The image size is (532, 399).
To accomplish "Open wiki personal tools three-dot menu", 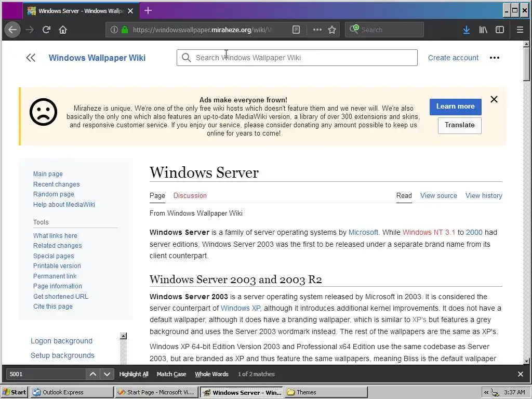I will tap(495, 58).
